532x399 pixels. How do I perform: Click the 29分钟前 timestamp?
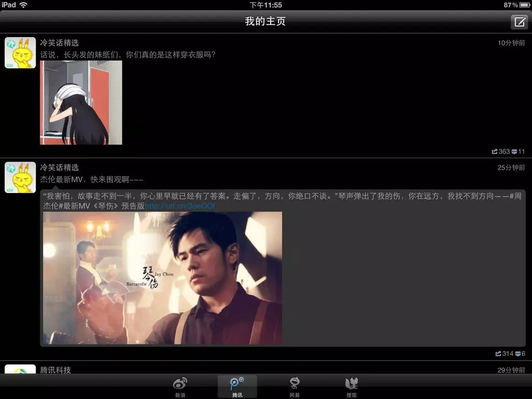pos(511,370)
